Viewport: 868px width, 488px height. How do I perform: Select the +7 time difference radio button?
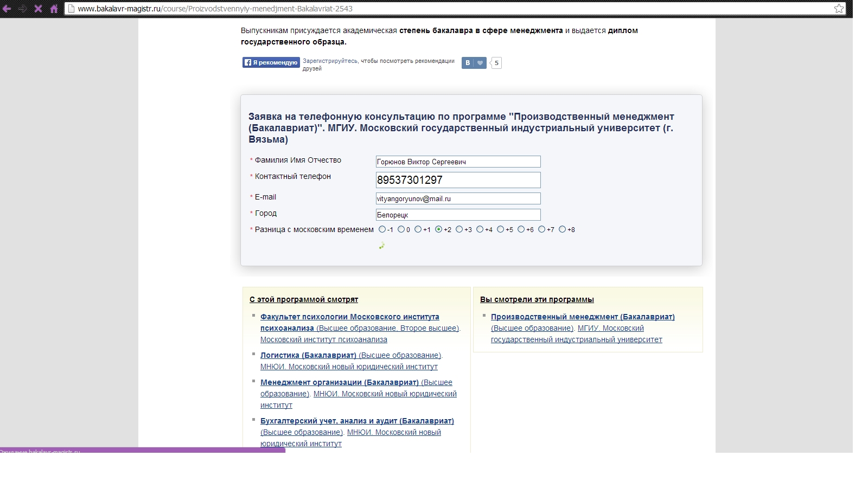[x=541, y=229]
